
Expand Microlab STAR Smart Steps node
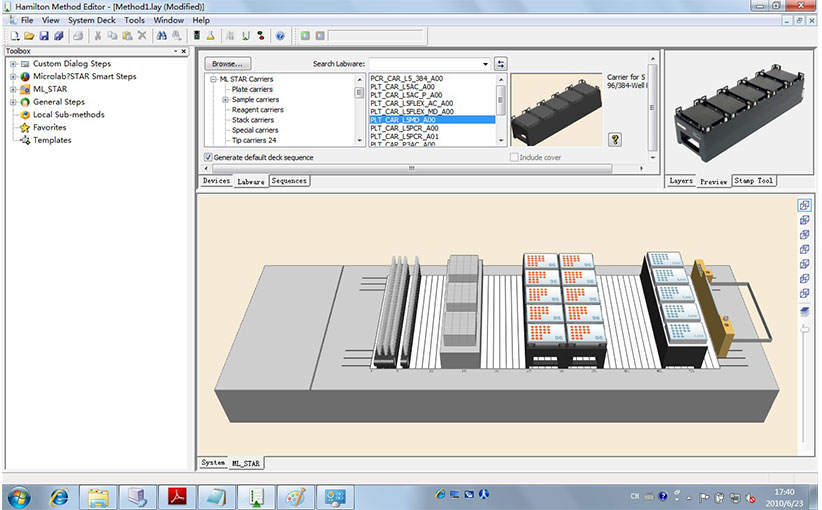pos(13,77)
